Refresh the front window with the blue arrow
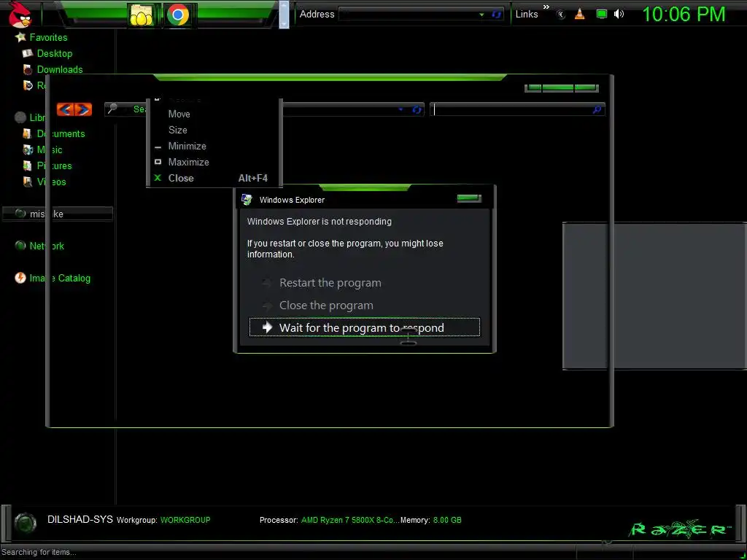The image size is (747, 560). pos(417,110)
